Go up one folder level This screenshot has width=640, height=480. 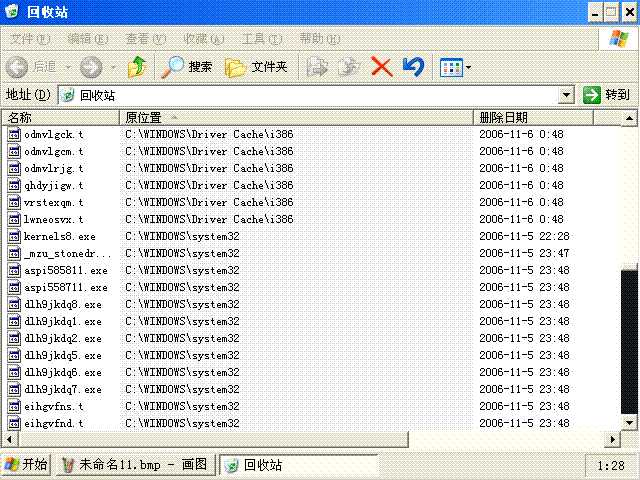coord(137,67)
